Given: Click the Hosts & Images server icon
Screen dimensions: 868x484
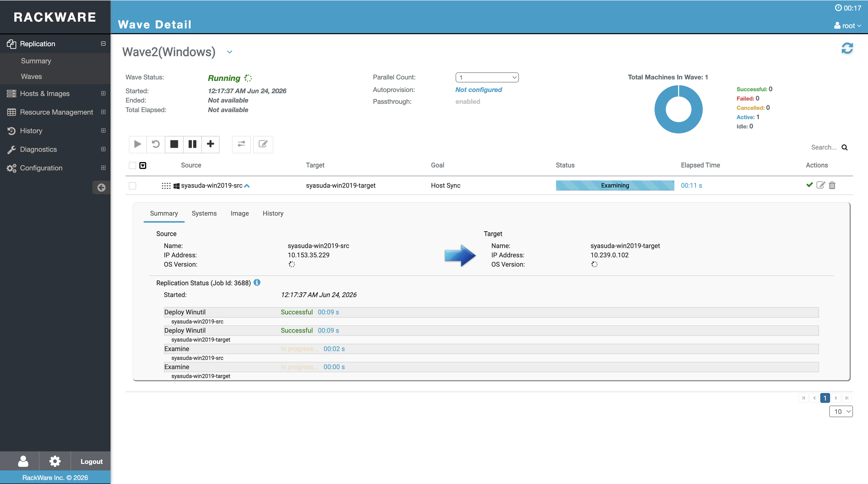Looking at the screenshot, I should [x=12, y=93].
